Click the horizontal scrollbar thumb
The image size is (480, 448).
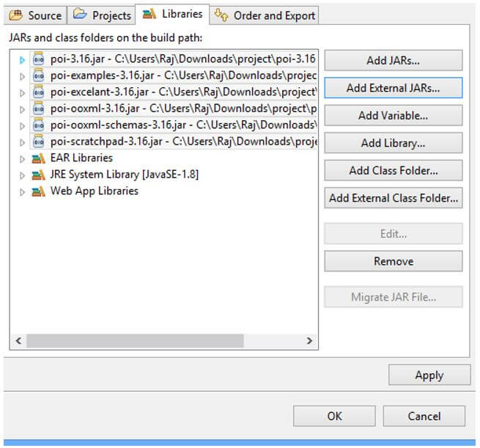[135, 340]
